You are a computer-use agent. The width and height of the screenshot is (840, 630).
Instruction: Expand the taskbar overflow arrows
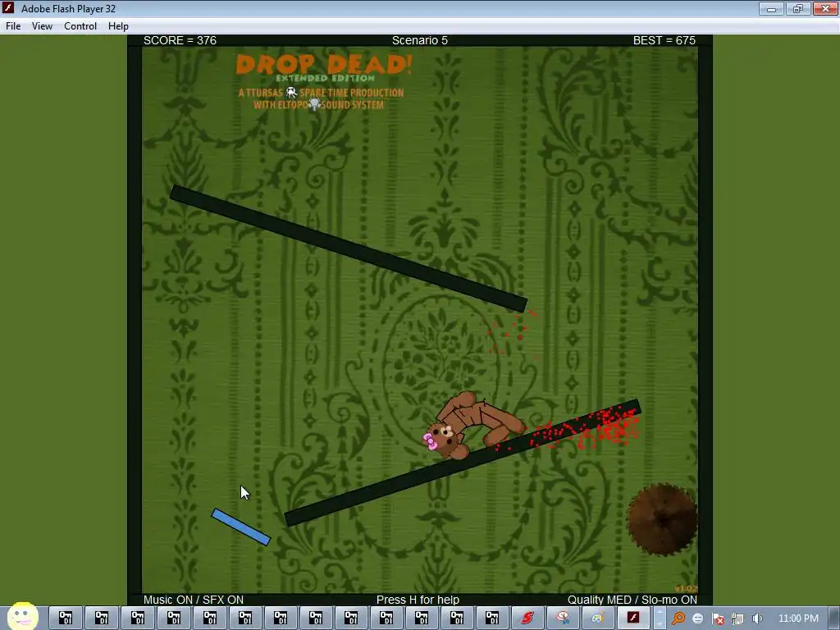point(660,619)
